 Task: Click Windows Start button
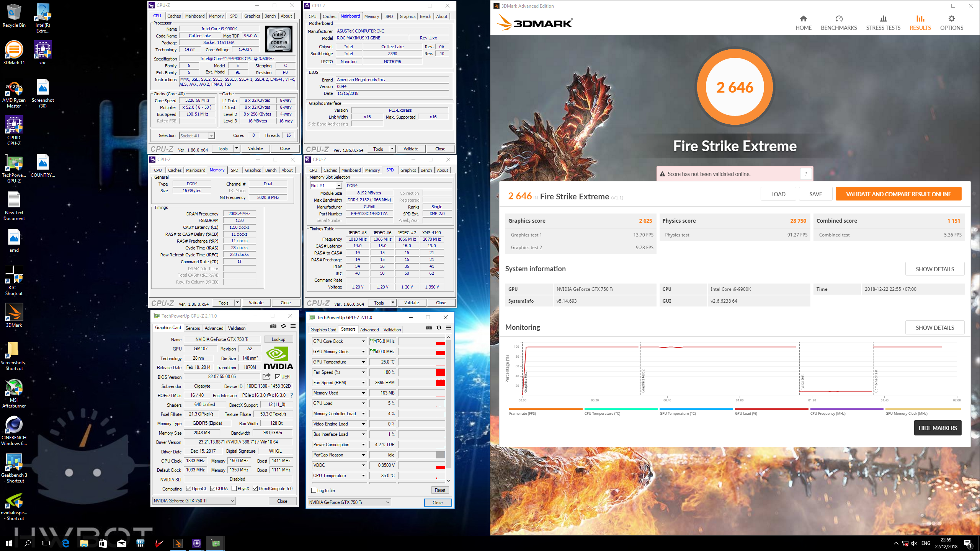click(x=9, y=543)
